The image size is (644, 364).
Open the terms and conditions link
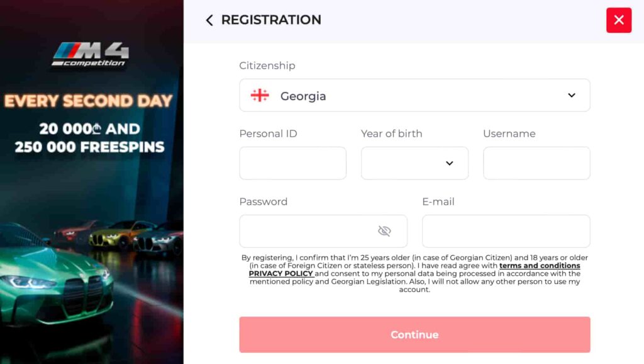pos(540,266)
